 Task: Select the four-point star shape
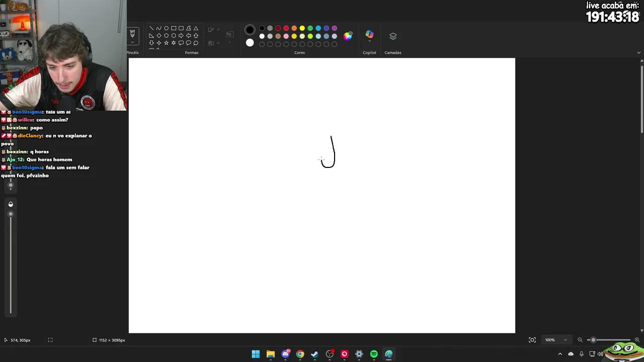click(159, 43)
